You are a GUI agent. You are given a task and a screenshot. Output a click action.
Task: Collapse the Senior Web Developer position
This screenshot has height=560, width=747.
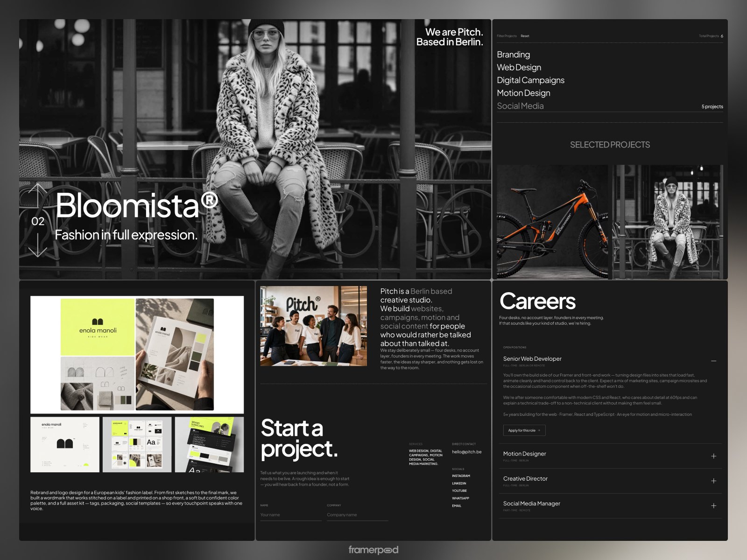click(x=713, y=361)
